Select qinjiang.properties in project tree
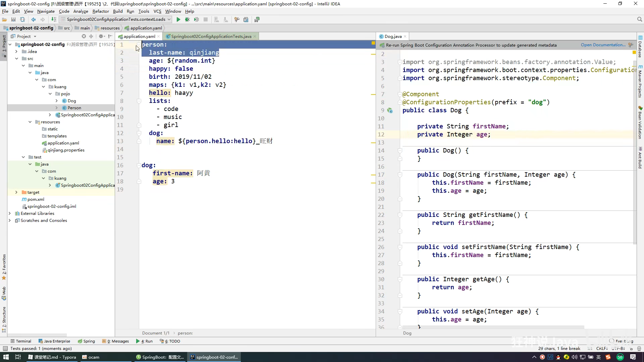Image resolution: width=644 pixels, height=362 pixels. (x=66, y=150)
